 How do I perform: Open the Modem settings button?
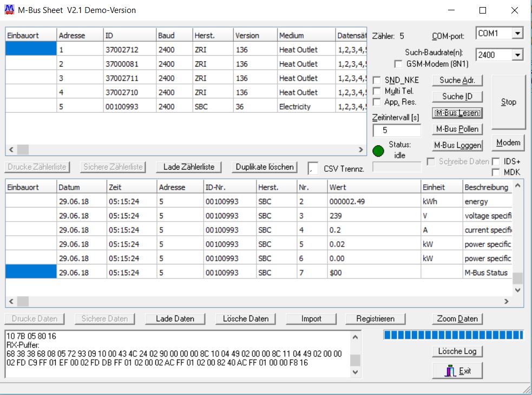coord(508,143)
